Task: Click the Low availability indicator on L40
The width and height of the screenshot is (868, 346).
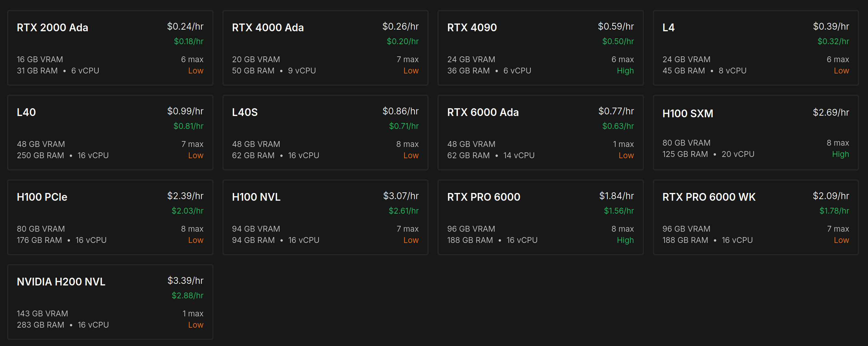Action: pos(196,156)
